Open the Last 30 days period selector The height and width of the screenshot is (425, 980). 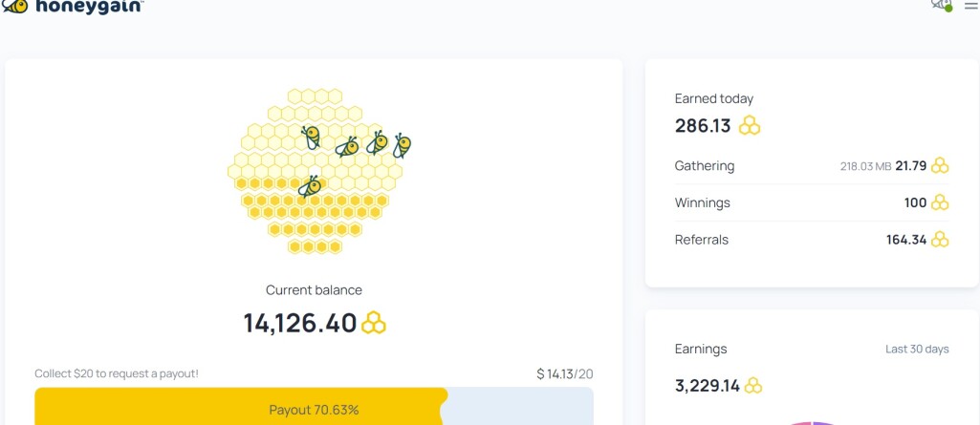(917, 349)
